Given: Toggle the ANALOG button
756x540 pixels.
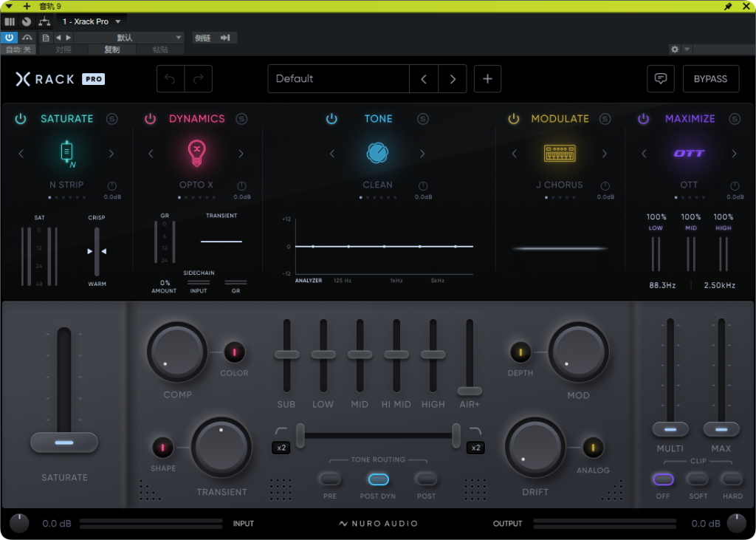Looking at the screenshot, I should [x=593, y=448].
